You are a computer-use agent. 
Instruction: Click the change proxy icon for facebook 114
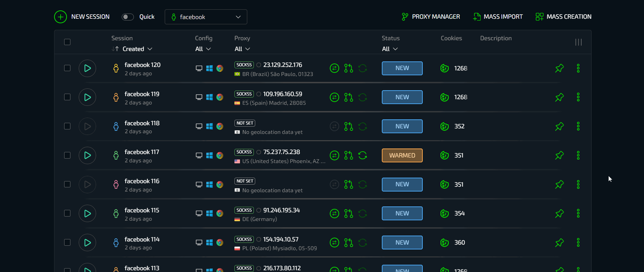tap(348, 243)
